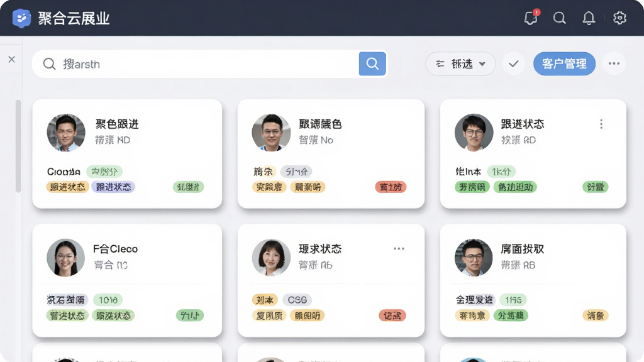The width and height of the screenshot is (644, 362).
Task: Open the 環求状态 card title
Action: pyautogui.click(x=320, y=249)
